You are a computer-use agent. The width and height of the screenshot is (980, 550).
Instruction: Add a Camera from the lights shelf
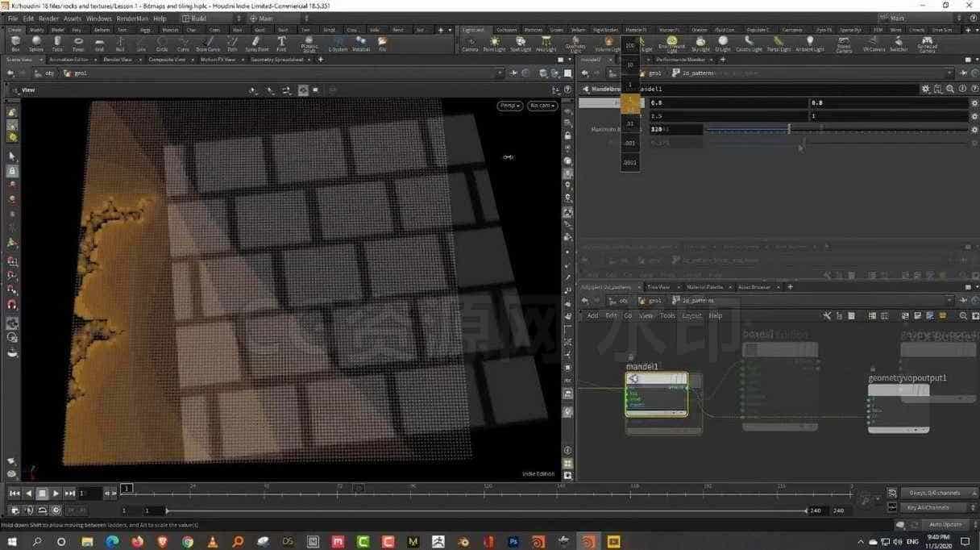click(x=470, y=43)
